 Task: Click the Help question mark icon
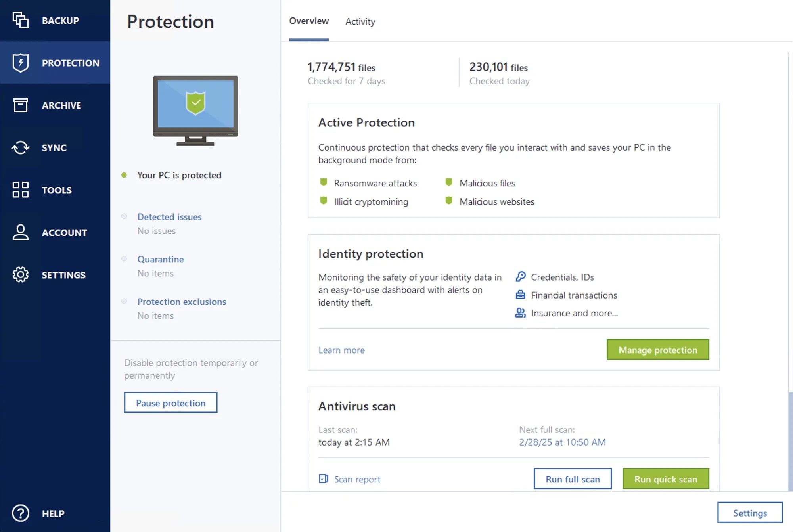coord(20,513)
